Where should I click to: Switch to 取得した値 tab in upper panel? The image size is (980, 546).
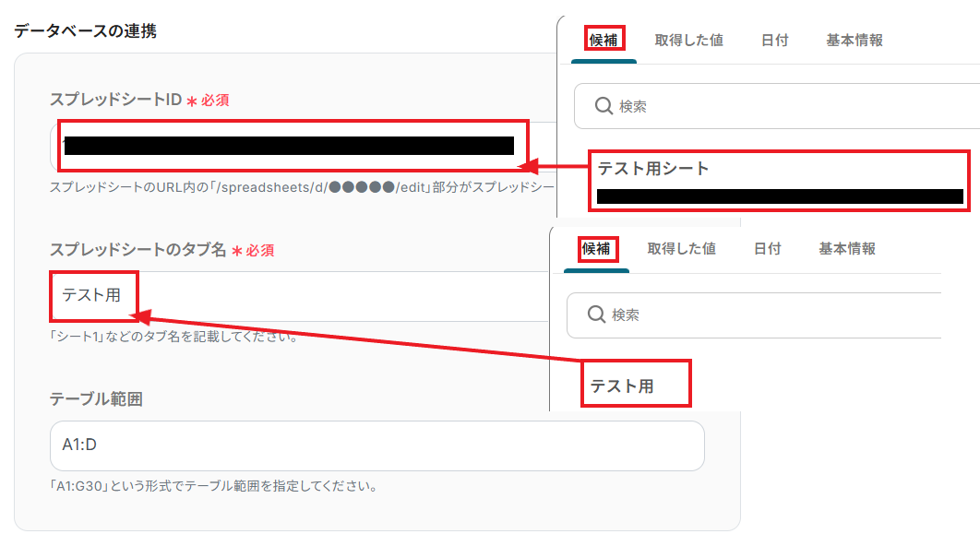[x=688, y=40]
